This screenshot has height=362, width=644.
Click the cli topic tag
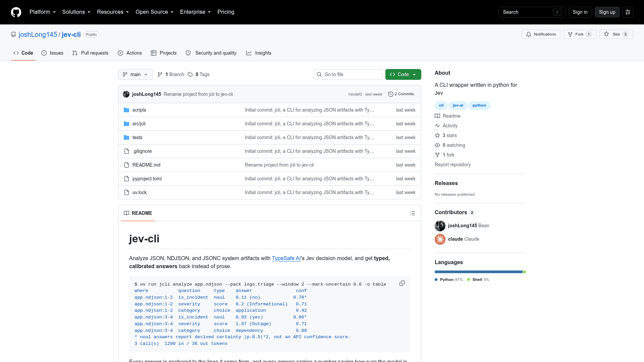(441, 106)
